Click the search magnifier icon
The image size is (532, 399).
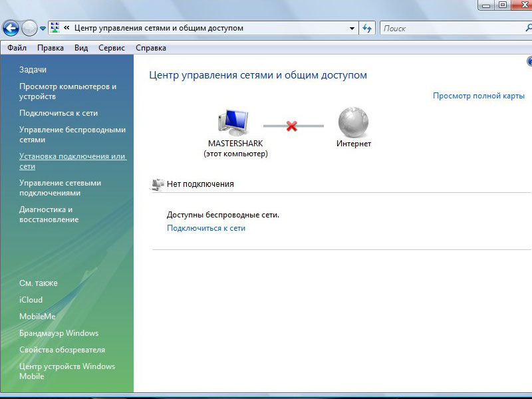coord(529,28)
